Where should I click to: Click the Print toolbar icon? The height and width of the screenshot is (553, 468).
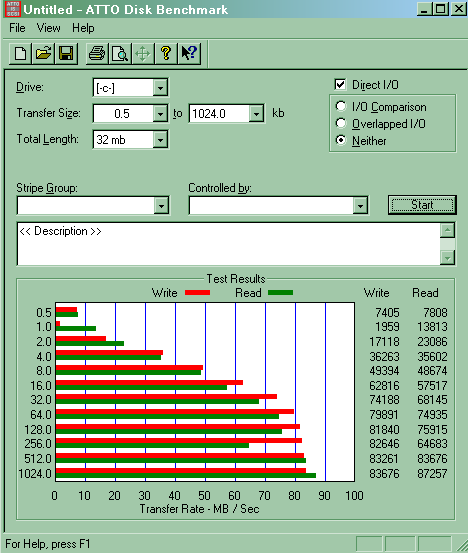click(x=97, y=54)
